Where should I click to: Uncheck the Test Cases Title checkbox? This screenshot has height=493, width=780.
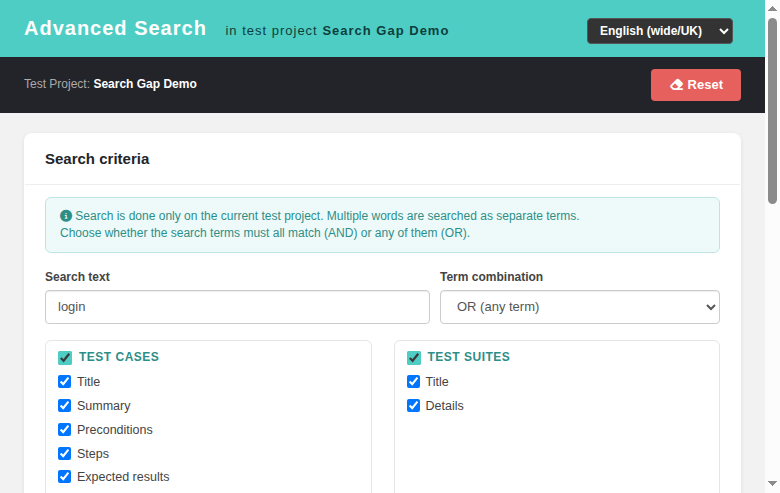65,382
